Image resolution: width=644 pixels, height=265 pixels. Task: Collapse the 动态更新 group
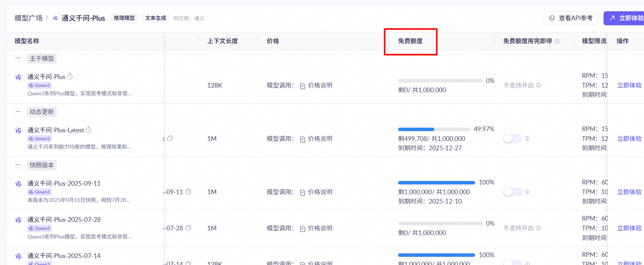pos(18,112)
